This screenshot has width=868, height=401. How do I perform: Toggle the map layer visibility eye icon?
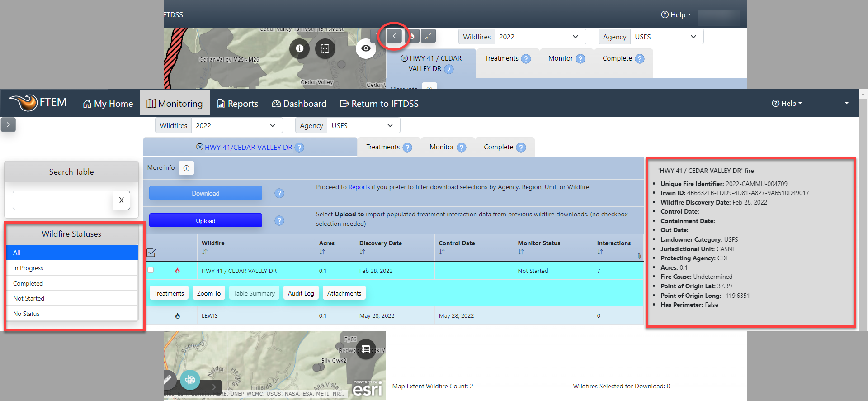click(x=366, y=48)
